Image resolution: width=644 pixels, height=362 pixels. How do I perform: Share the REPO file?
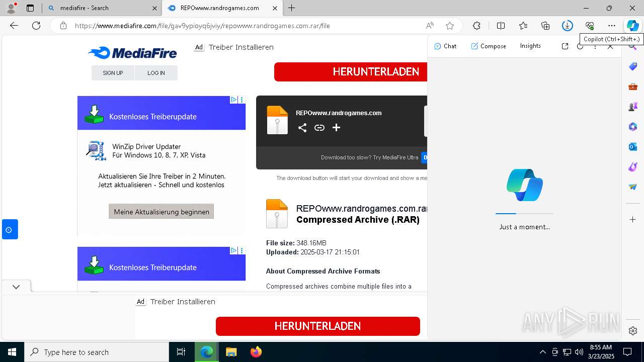pos(302,128)
